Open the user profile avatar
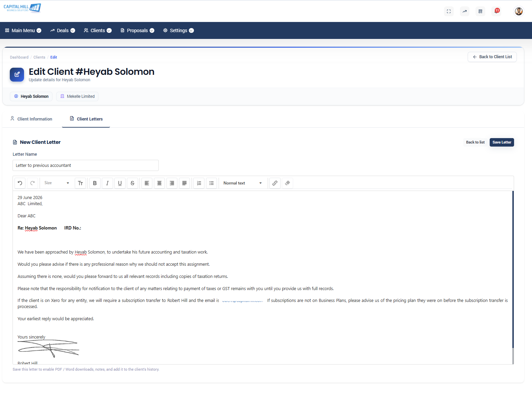Image resolution: width=532 pixels, height=393 pixels. point(519,11)
